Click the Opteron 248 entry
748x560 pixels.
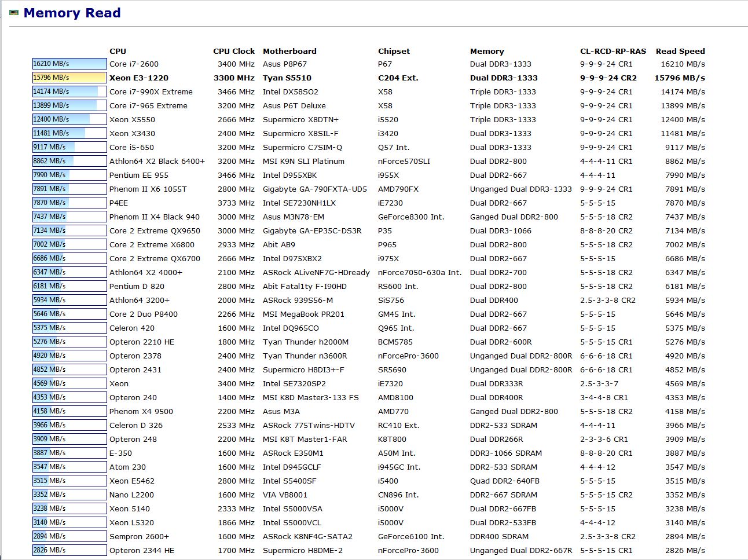(x=133, y=440)
